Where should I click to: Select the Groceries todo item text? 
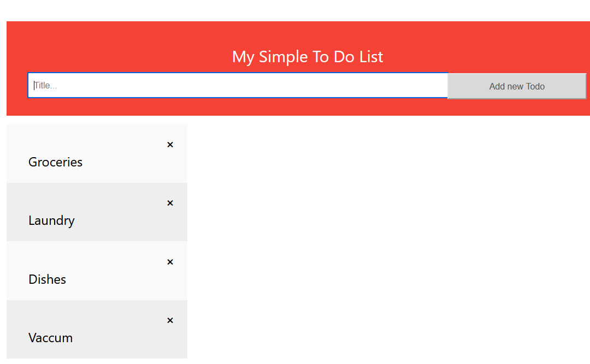(55, 162)
